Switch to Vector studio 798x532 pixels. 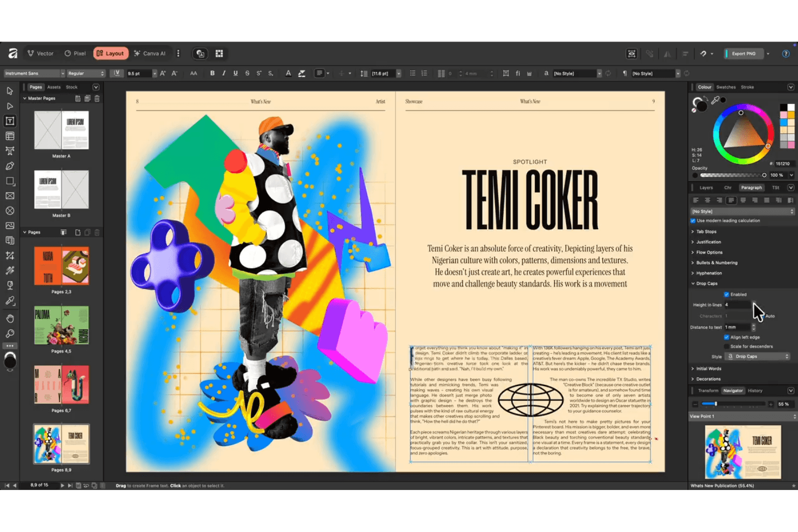tap(40, 53)
